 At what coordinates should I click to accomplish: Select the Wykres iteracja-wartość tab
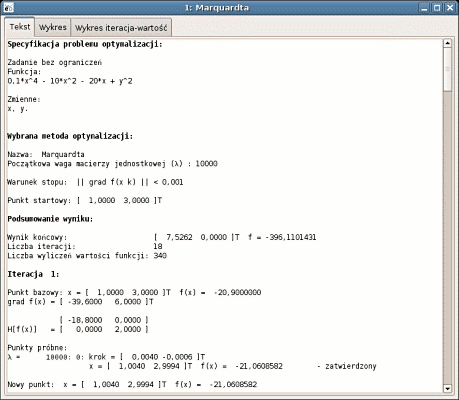121,28
